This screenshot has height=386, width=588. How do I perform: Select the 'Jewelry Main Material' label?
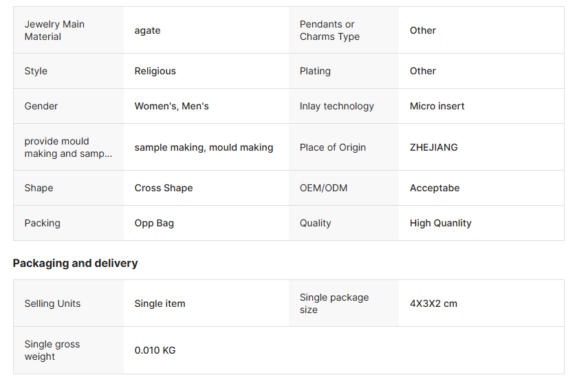54,30
